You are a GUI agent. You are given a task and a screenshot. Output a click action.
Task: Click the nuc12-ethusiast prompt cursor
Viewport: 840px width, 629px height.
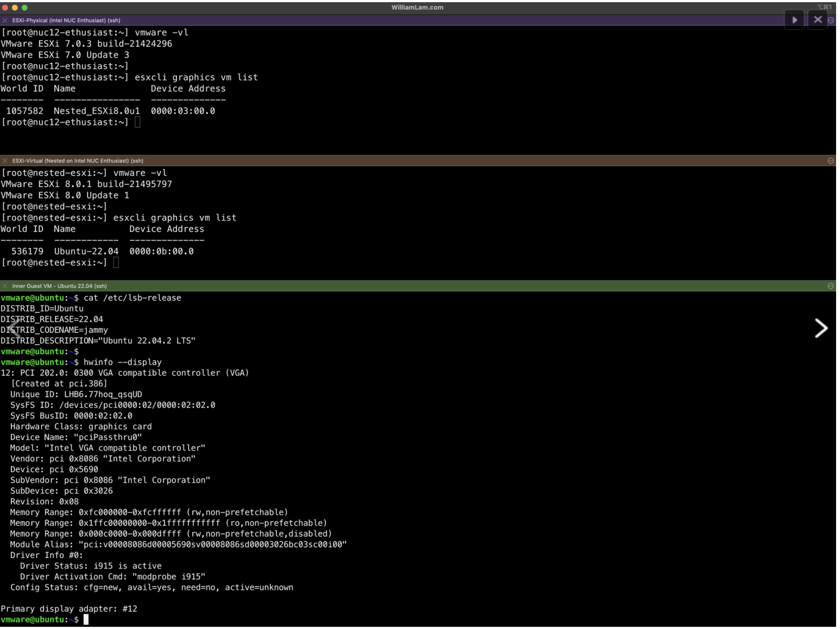[138, 123]
